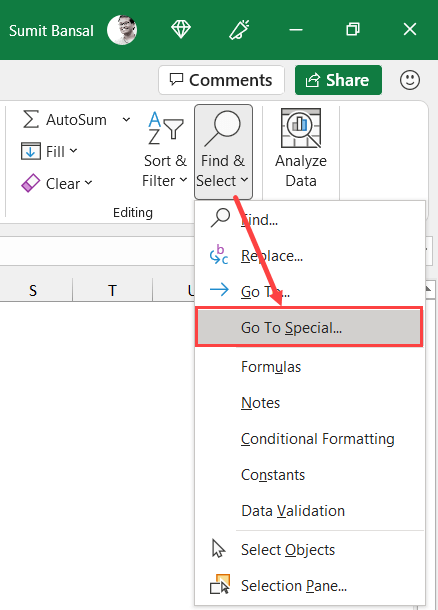Open the Sort & Filter tool
The height and width of the screenshot is (610, 438).
165,150
